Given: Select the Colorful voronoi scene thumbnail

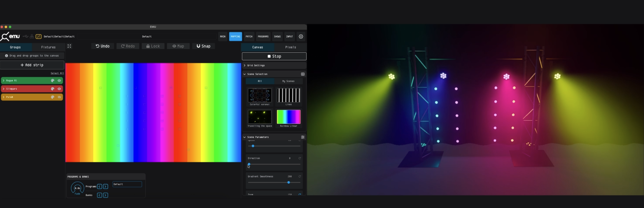Looking at the screenshot, I should (260, 95).
